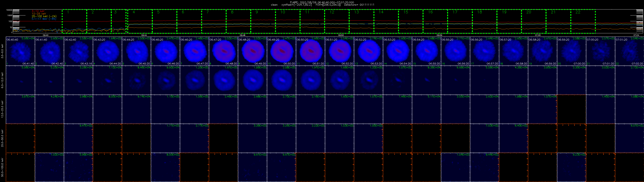Viewport: 644px width, 182px height.
Task: Open the 25.0-50.0 keV image labeled 3.39E+03
Action: [x=252, y=138]
